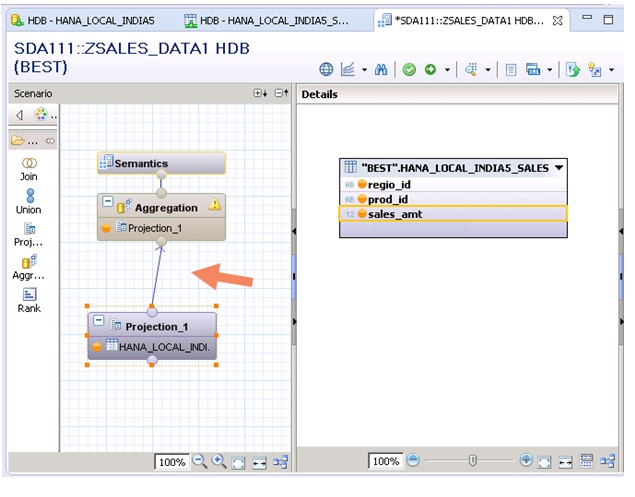
Task: Auto layout the Scenario diagram
Action: point(280,462)
